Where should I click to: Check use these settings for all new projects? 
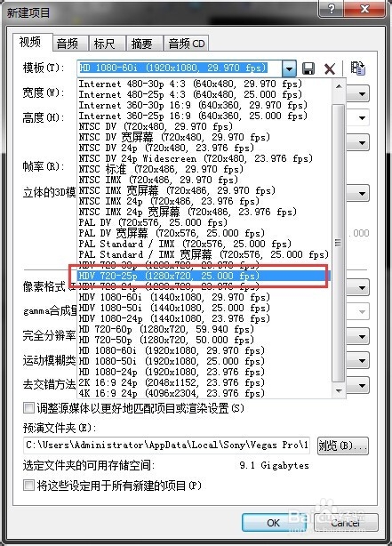28,485
